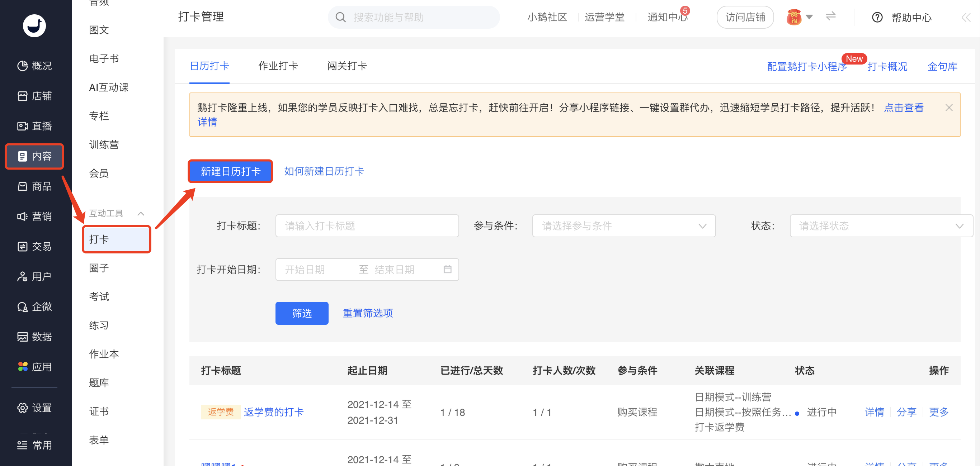
Task: Switch to the 闯关打卡 tab
Action: (x=347, y=66)
